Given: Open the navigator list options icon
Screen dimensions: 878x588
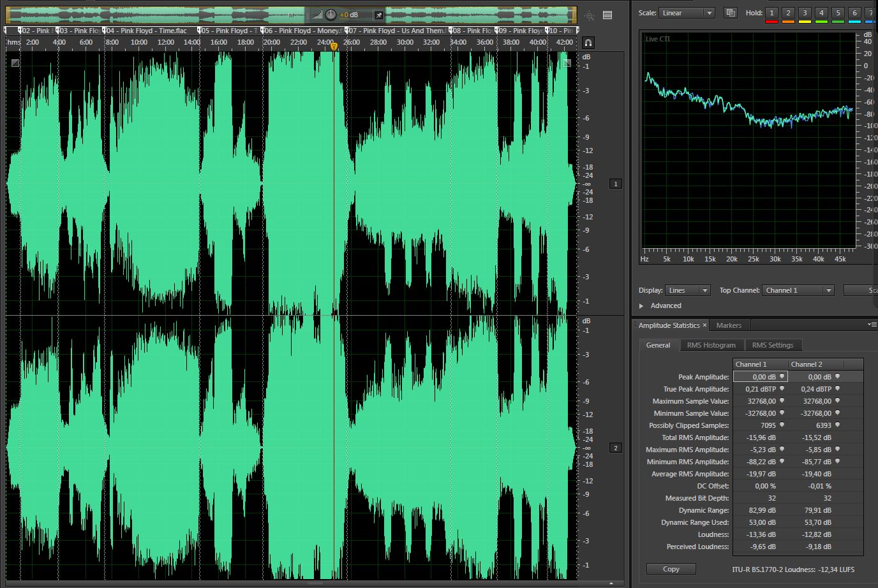Looking at the screenshot, I should [x=607, y=15].
